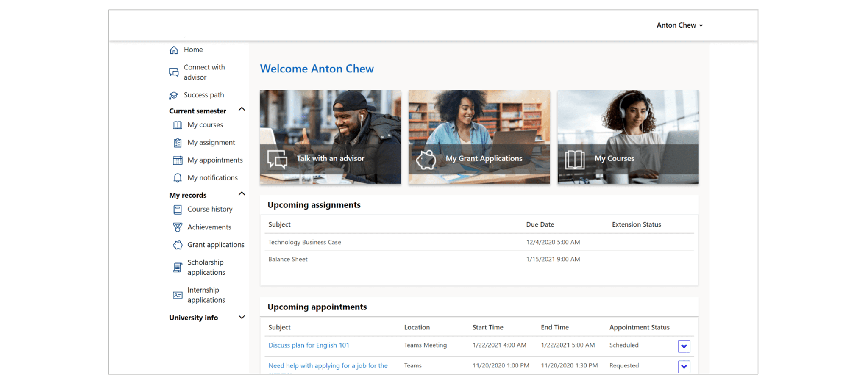Open Scholarship applications from sidebar
Screen dimensions: 868x384
pyautogui.click(x=206, y=267)
